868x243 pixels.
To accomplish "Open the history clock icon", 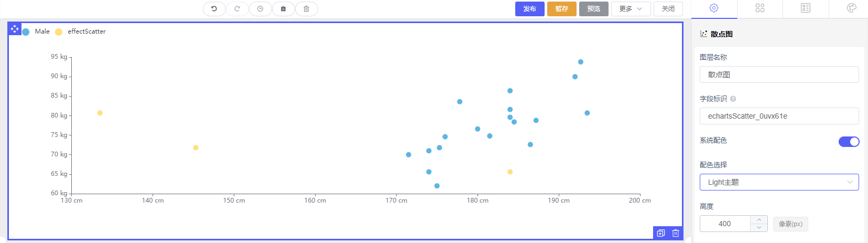I will point(260,9).
